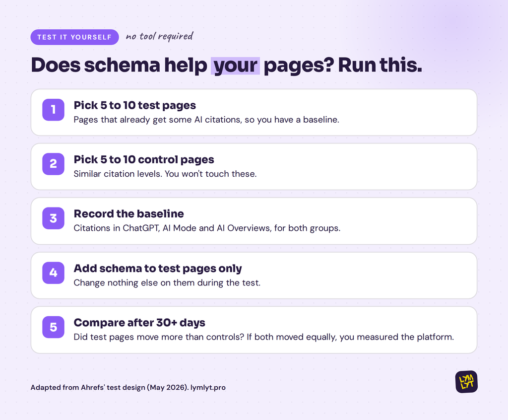Click the LYMLYT logo icon
This screenshot has height=420, width=508.
pos(466,381)
